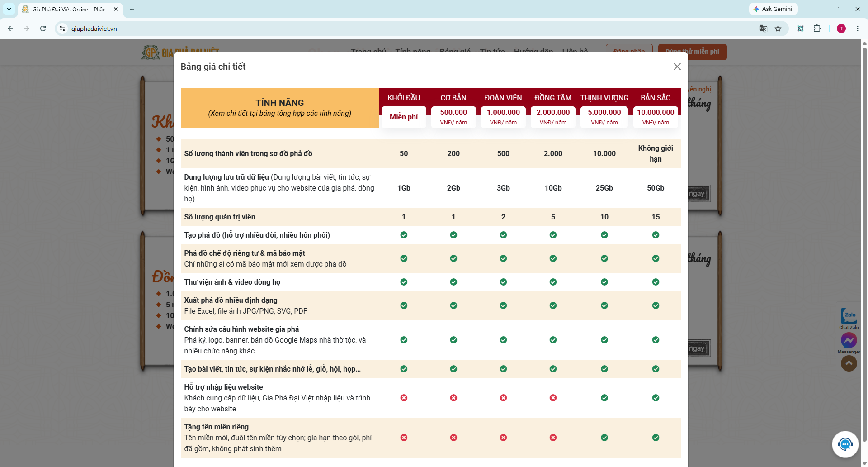The image size is (868, 467).
Task: Click the 10.000 members cell
Action: coord(604,153)
